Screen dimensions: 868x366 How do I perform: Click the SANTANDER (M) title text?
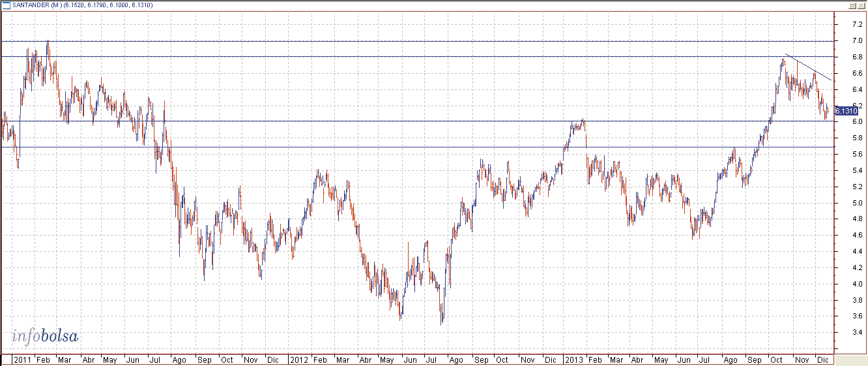[36, 6]
